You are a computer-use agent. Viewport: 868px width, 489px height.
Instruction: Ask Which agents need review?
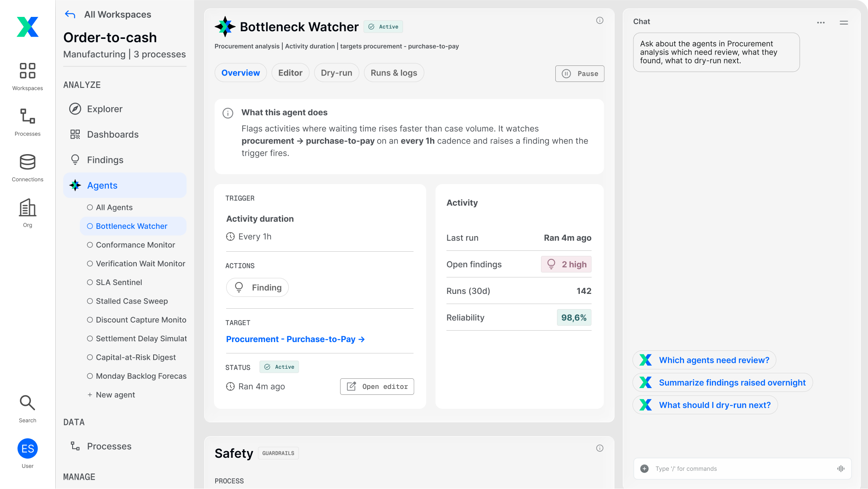point(704,360)
